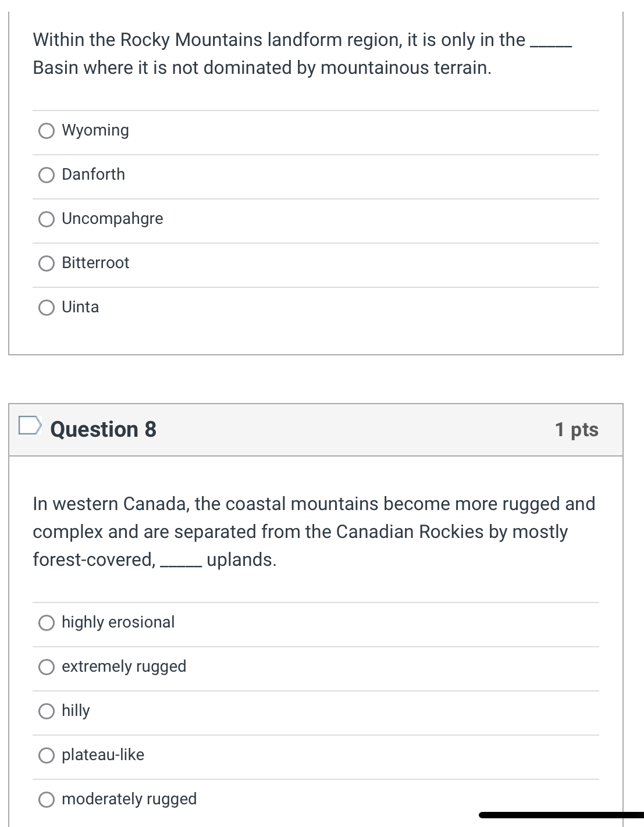Choose the highly erosional option
This screenshot has height=827, width=644.
tap(47, 623)
